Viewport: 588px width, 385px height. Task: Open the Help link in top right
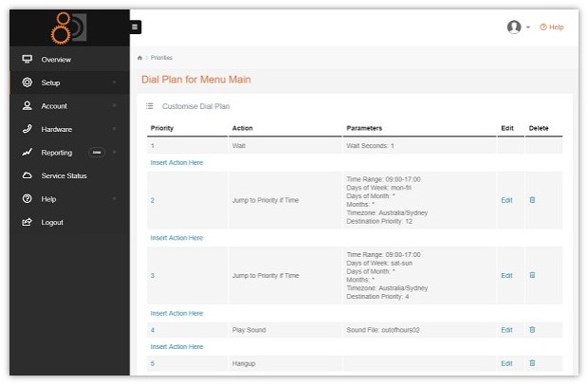click(x=552, y=27)
